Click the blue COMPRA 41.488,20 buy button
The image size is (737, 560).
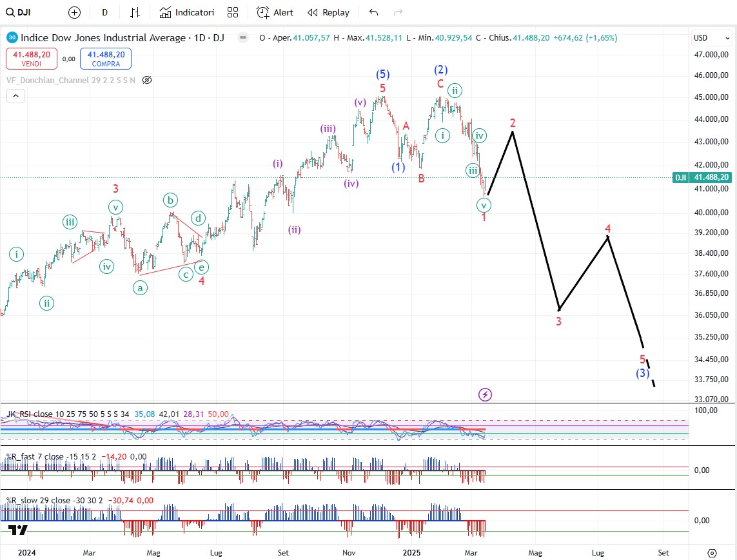(106, 59)
